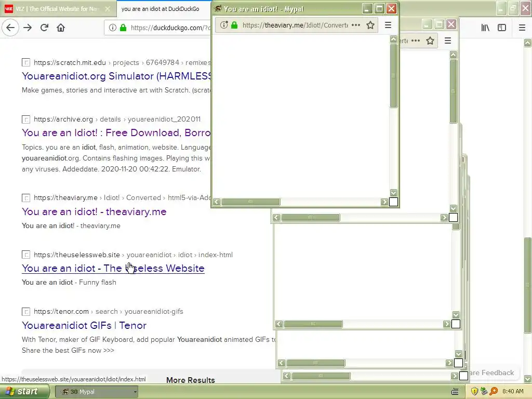Viewport: 532px width, 399px height.
Task: Click the green padlock in DuckDuckGo address bar
Action: [123, 28]
